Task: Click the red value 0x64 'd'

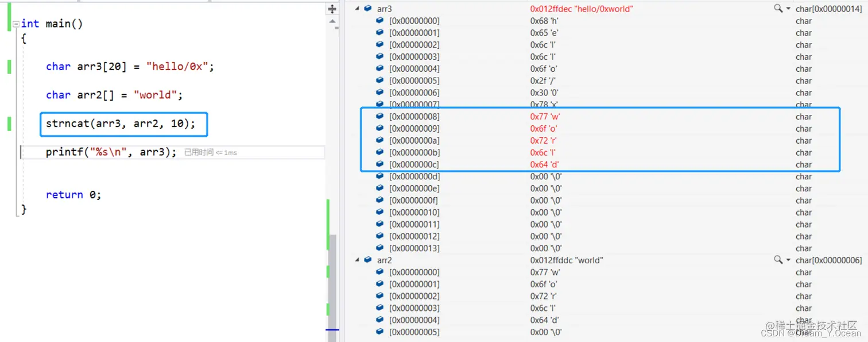Action: 544,164
